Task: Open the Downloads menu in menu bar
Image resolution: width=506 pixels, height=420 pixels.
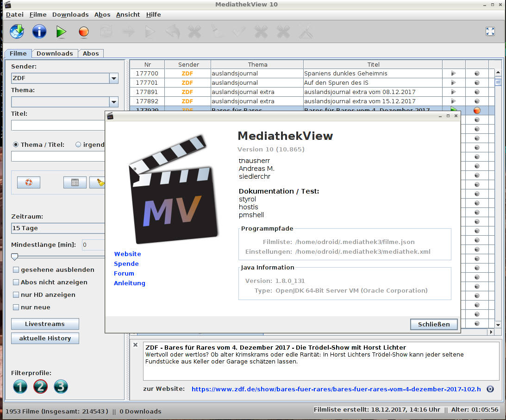Action: click(x=70, y=14)
